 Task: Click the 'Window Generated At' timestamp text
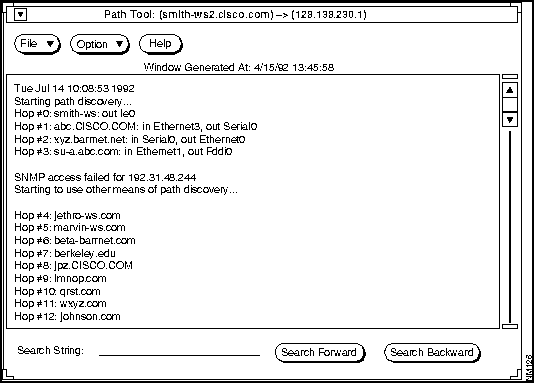coord(239,67)
